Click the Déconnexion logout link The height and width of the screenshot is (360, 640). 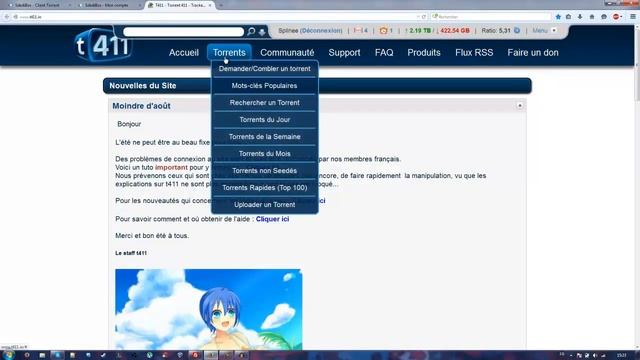click(x=321, y=31)
